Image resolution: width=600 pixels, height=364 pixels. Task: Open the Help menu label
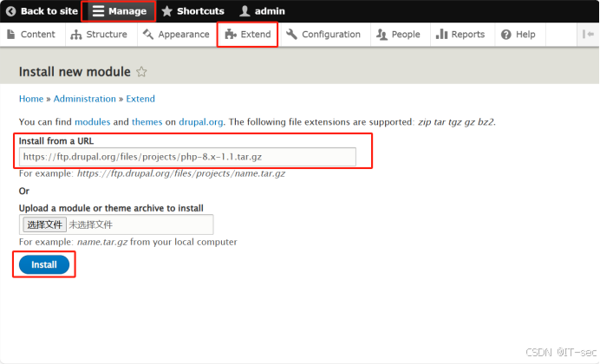[525, 35]
